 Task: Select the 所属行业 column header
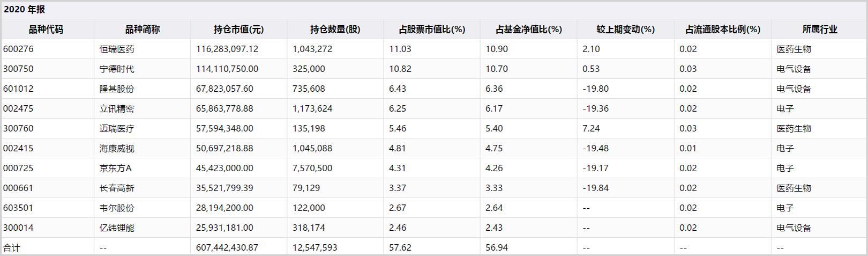[x=819, y=30]
